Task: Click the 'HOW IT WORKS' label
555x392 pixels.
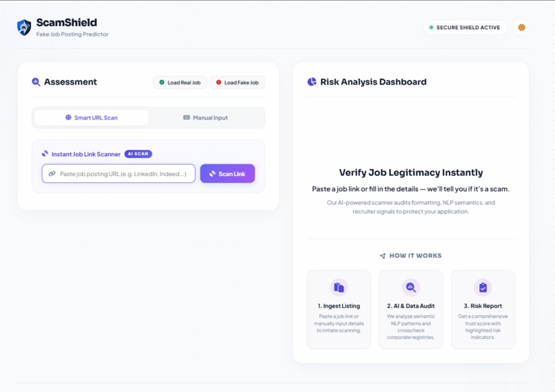Action: coord(415,256)
